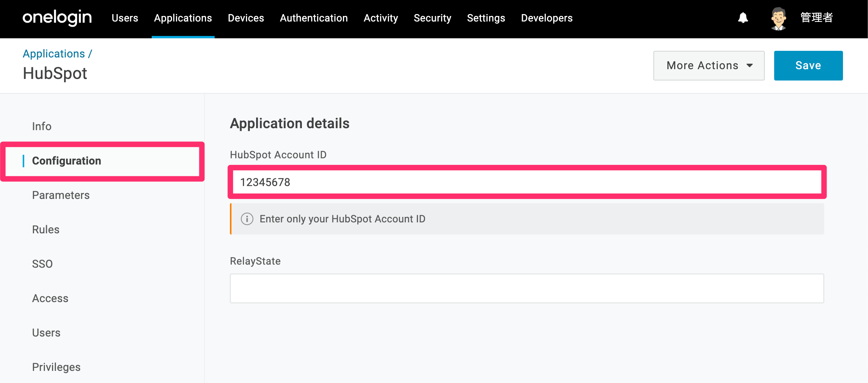Click the RelayState label
This screenshot has height=383, width=868.
255,261
